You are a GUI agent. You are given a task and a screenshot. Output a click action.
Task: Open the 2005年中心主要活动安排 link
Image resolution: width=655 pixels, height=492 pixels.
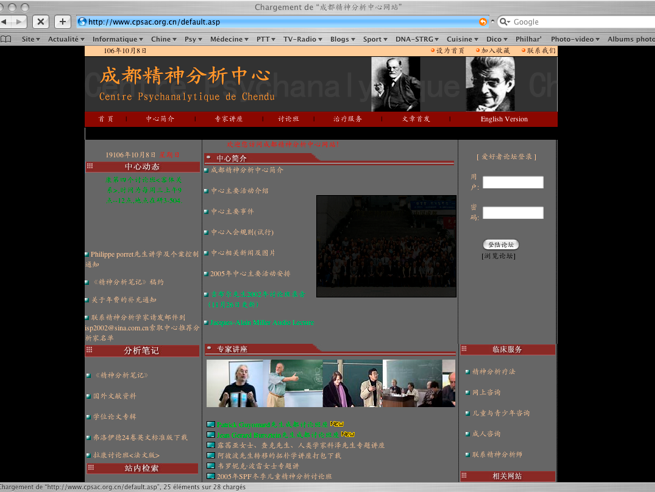click(x=250, y=274)
